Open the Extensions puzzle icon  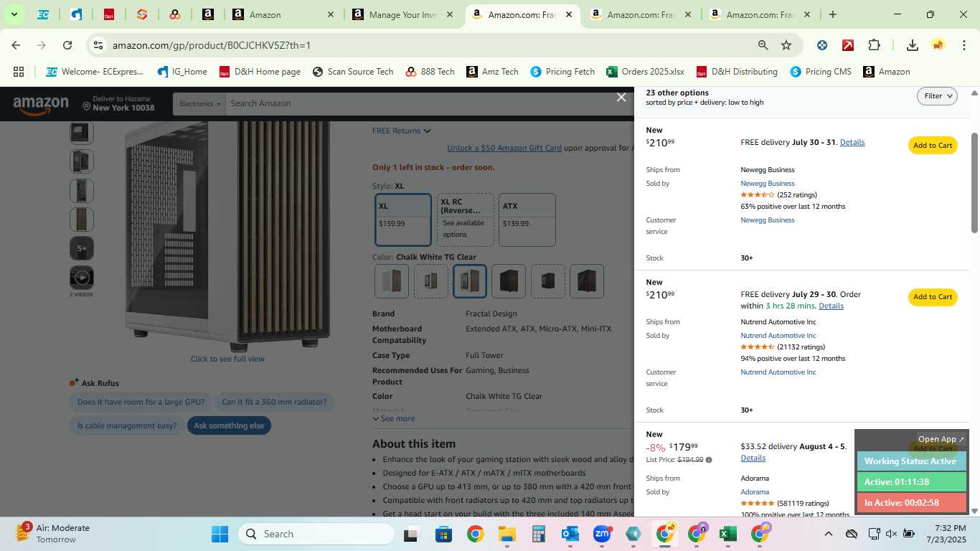(x=874, y=45)
